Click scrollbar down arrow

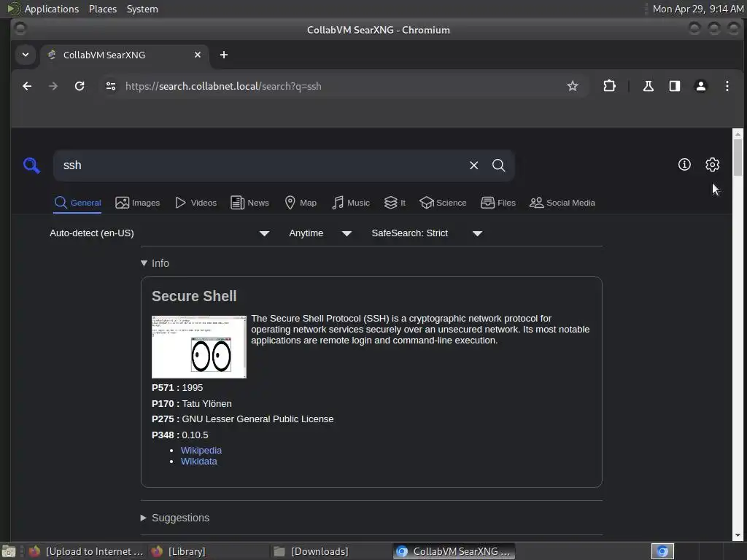738,535
